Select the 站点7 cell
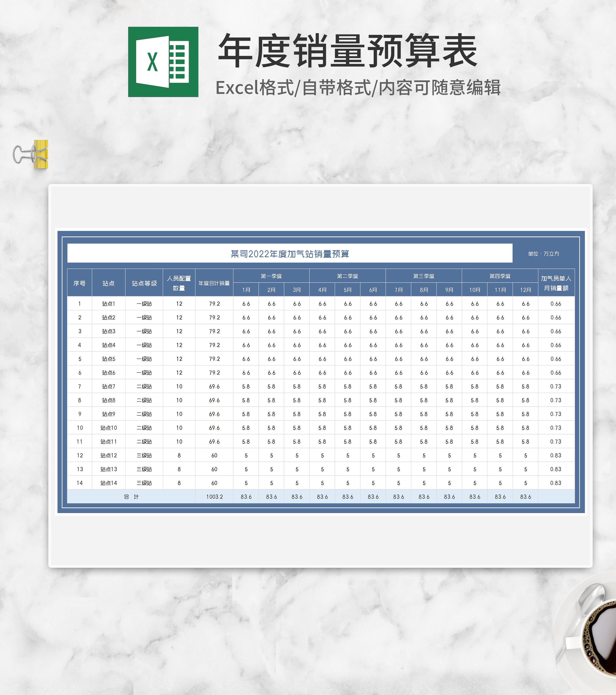This screenshot has width=616, height=695. 108,386
